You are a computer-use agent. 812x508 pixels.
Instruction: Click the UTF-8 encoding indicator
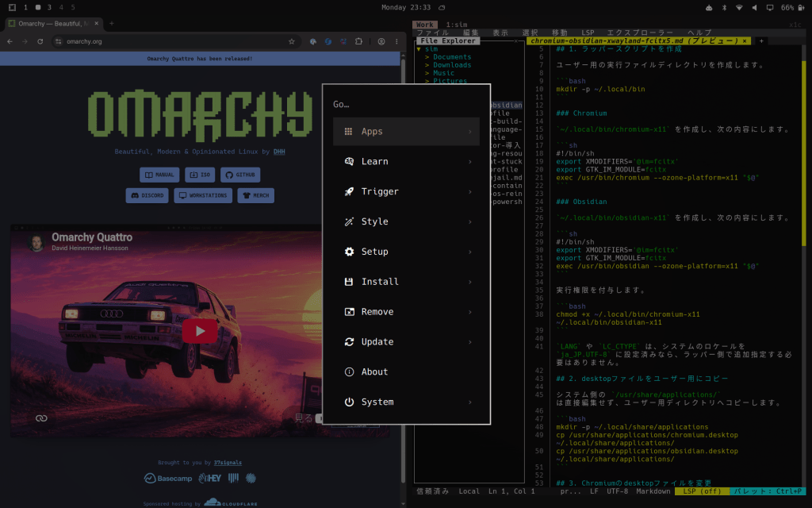[617, 491]
